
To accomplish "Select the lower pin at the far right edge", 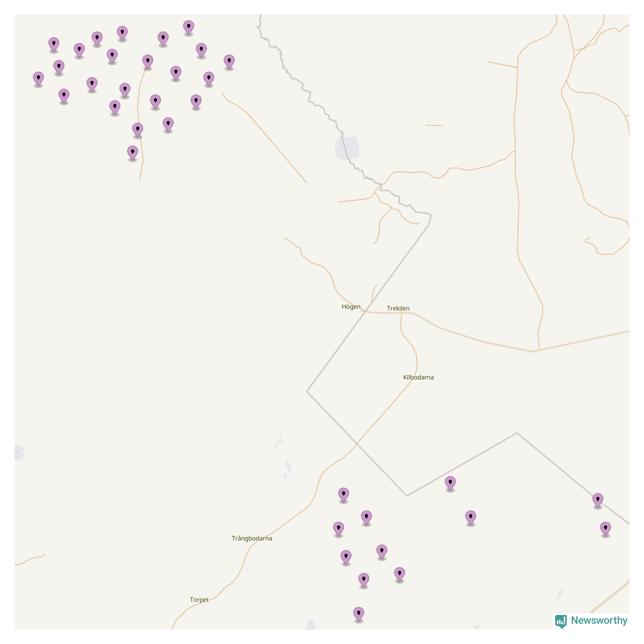I will tap(606, 529).
